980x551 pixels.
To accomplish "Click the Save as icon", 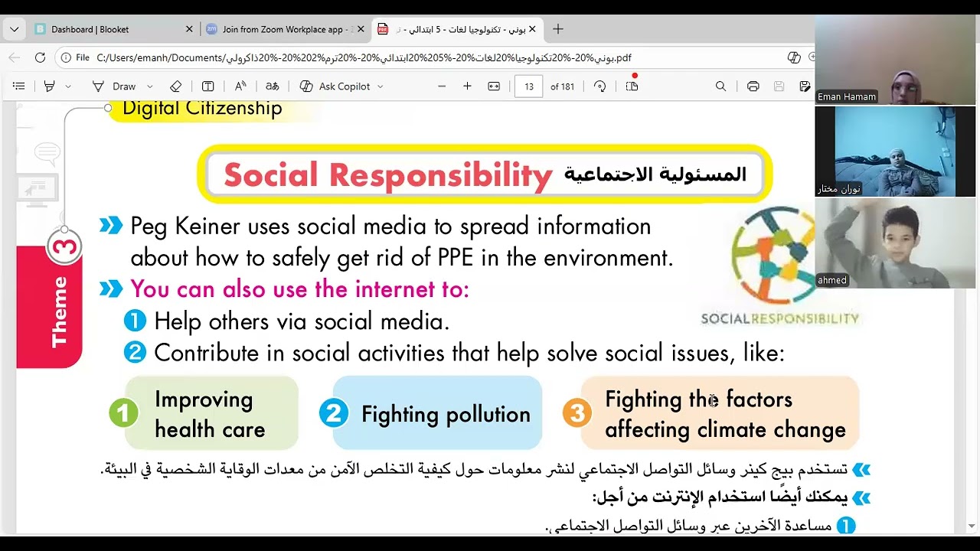I will pos(805,86).
